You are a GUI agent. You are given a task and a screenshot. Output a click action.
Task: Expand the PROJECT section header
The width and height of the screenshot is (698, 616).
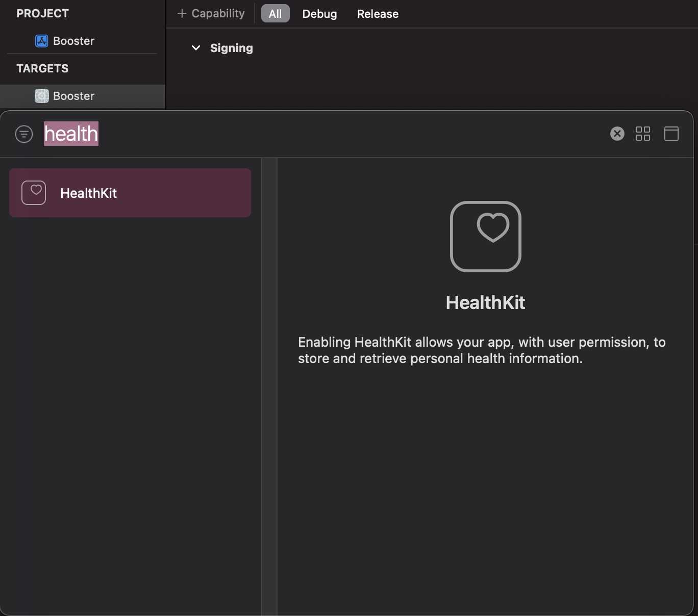[43, 13]
